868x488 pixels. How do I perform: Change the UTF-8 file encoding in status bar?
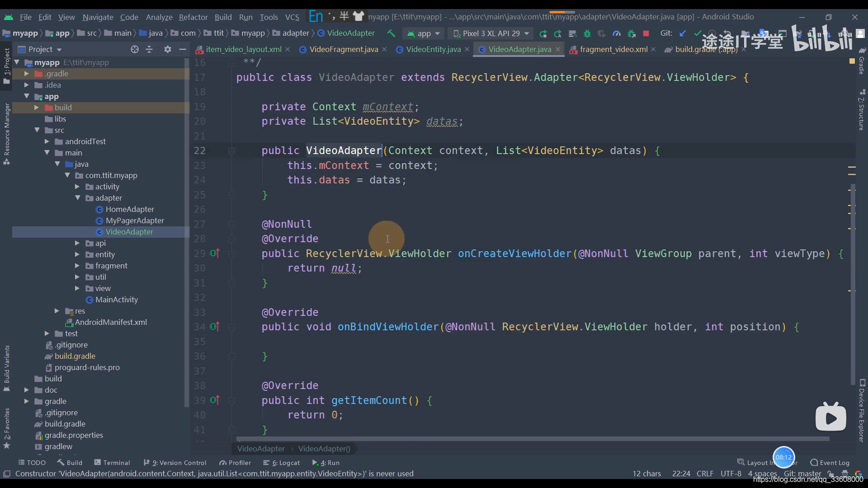[x=731, y=474]
